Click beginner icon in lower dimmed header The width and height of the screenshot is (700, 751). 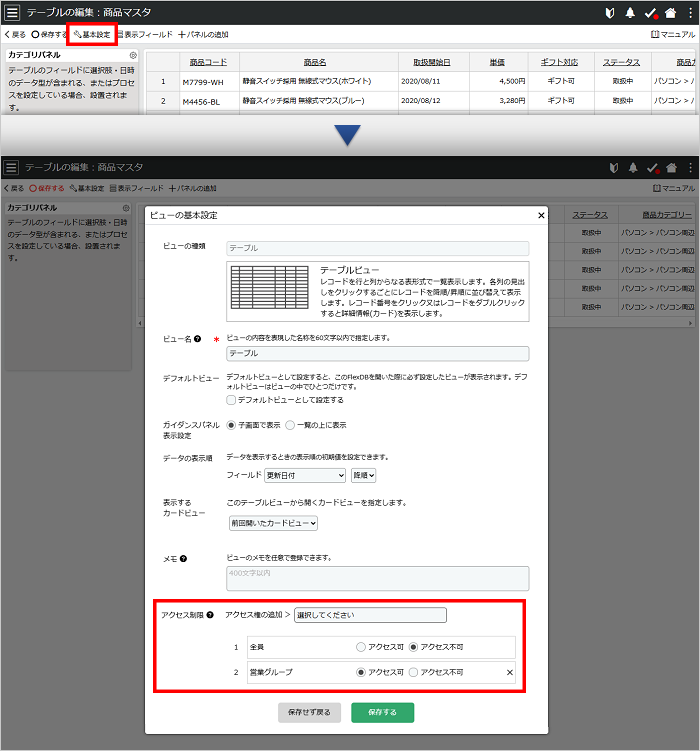coord(614,168)
